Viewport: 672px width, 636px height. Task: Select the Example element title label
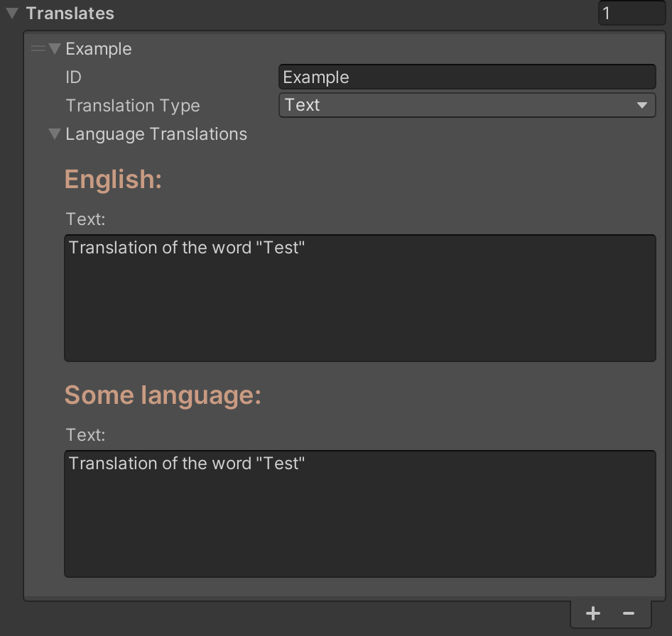click(x=99, y=49)
